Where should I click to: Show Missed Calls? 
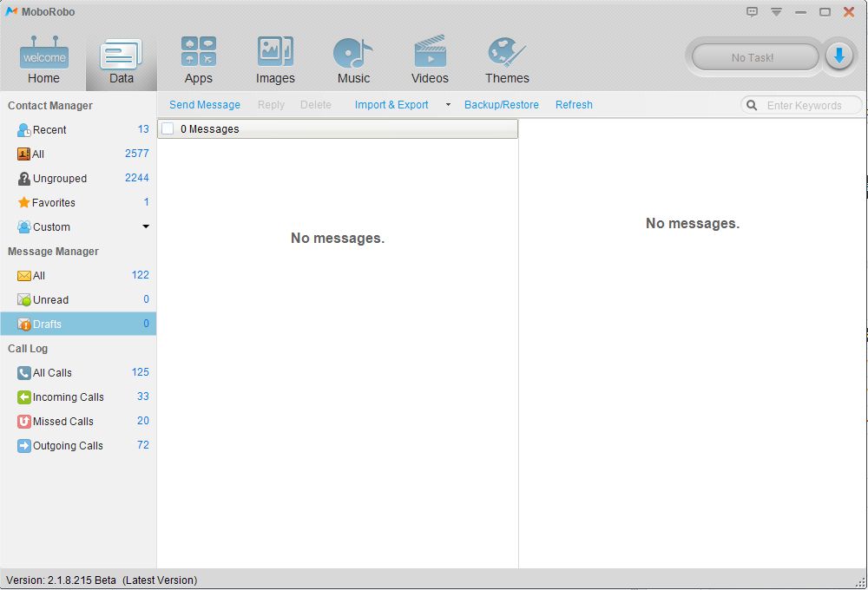click(x=78, y=421)
